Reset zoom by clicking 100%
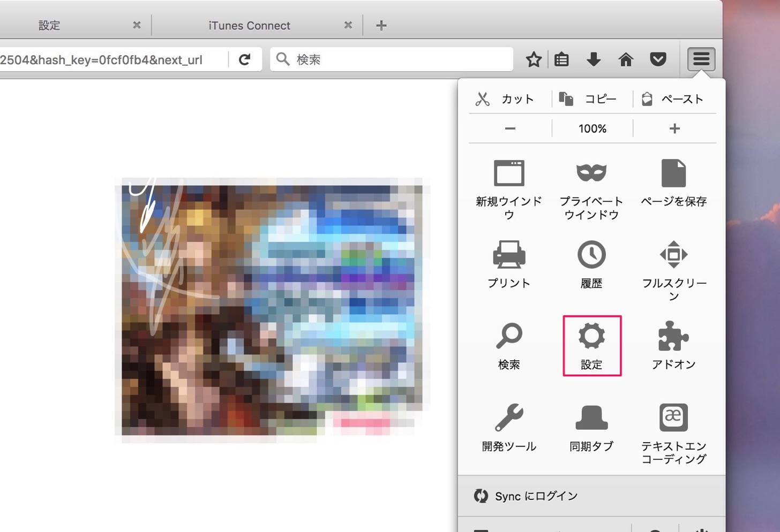 (592, 128)
